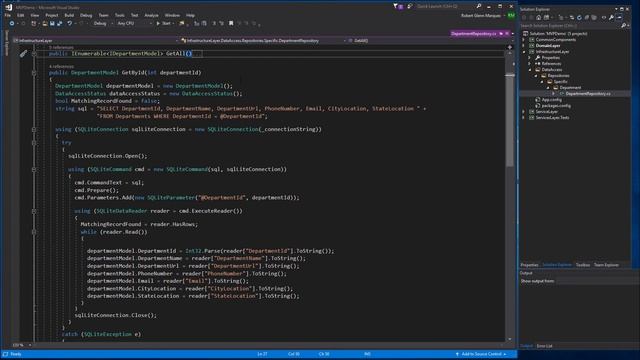Screen dimensions: 640x360
Task: Click Add to Source Control in status bar
Action: pos(481,354)
